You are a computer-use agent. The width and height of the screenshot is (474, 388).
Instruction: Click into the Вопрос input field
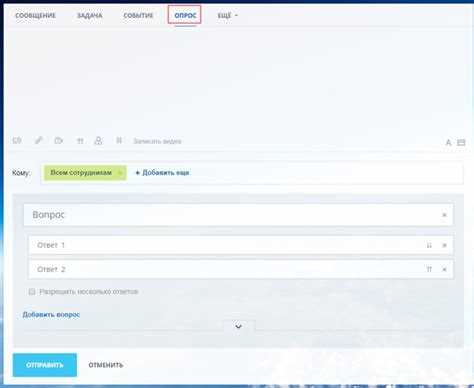[238, 215]
